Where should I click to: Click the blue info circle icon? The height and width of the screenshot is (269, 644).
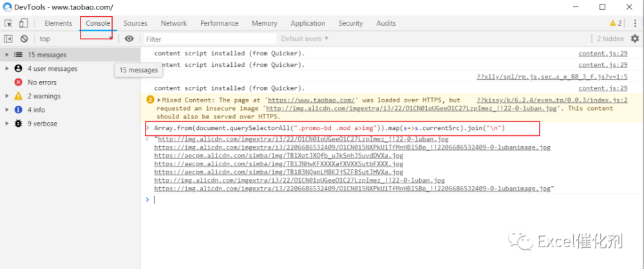[18, 109]
